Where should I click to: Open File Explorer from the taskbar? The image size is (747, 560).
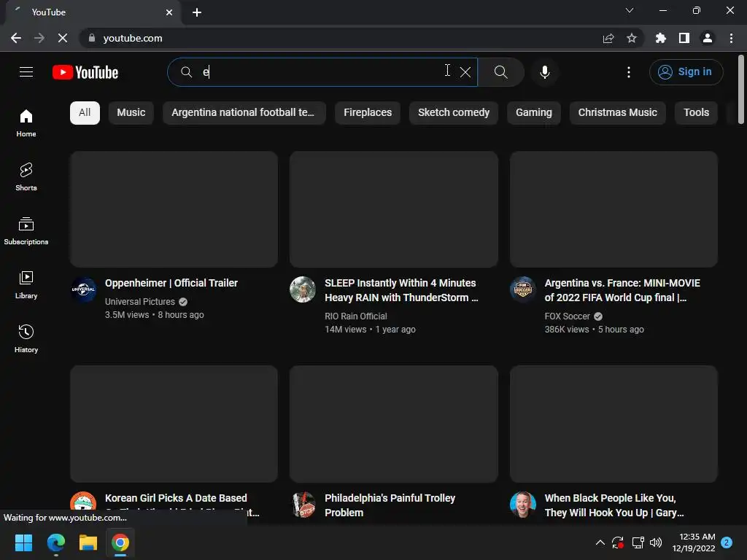88,542
